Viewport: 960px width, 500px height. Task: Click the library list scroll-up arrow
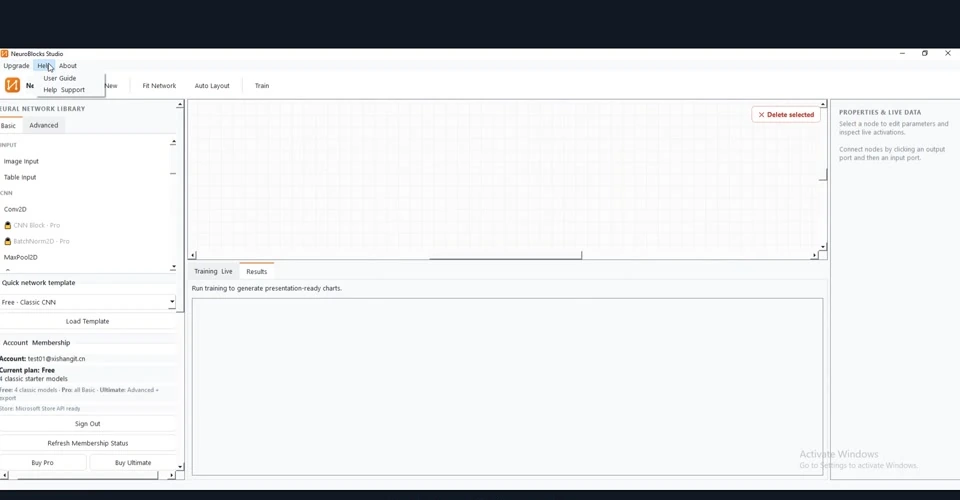(173, 142)
